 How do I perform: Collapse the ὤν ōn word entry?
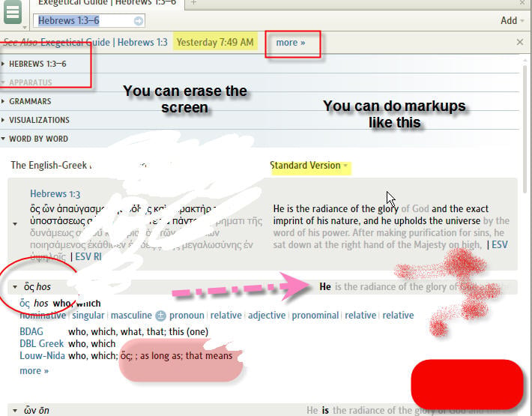[x=15, y=411]
